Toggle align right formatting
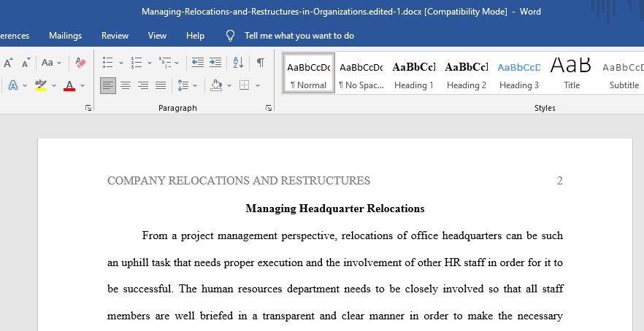 [x=143, y=85]
